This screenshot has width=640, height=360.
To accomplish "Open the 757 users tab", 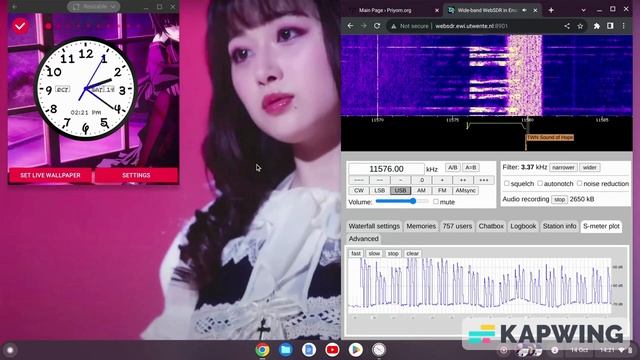I will click(x=457, y=226).
